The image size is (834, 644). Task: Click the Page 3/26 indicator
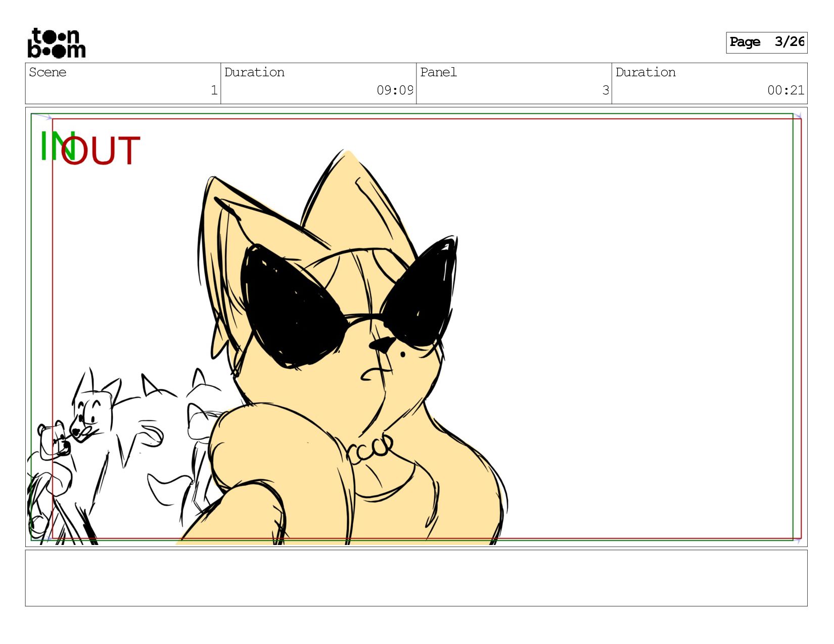point(766,42)
